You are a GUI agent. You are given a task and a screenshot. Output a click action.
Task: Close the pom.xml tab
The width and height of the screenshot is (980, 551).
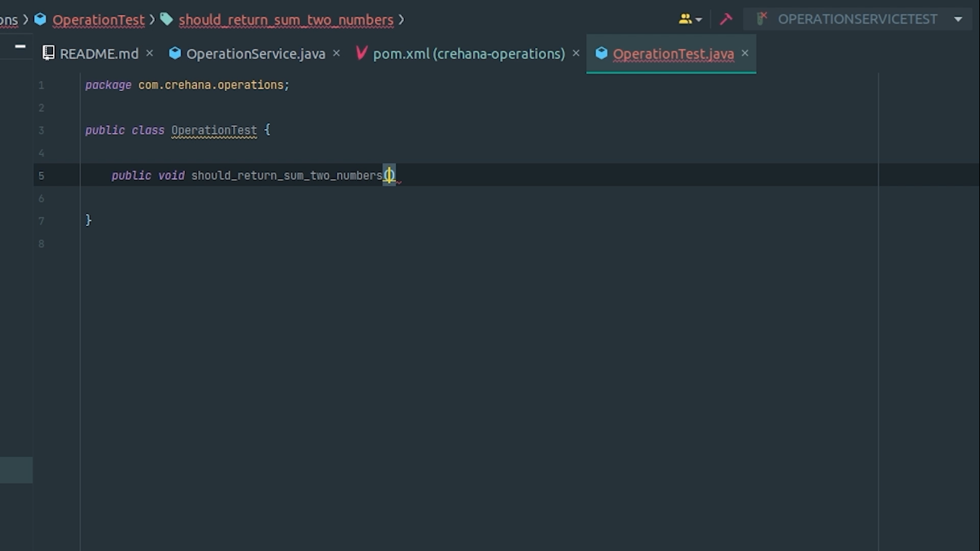575,53
